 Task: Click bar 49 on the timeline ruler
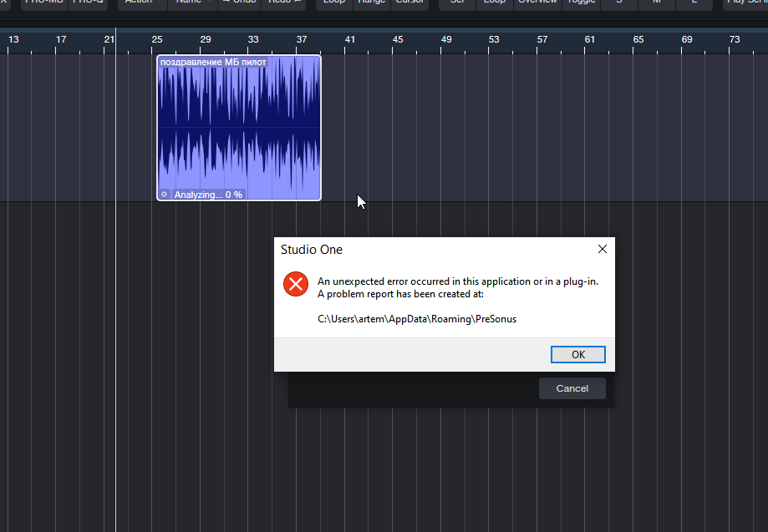[446, 39]
